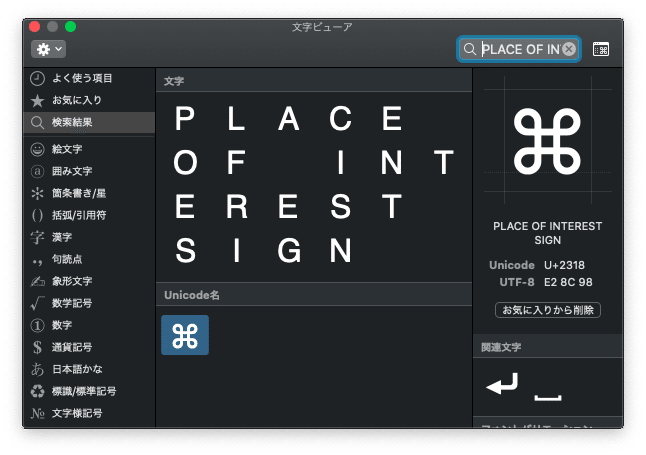Select the 括弧/引用符 parentheses category

tap(37, 215)
